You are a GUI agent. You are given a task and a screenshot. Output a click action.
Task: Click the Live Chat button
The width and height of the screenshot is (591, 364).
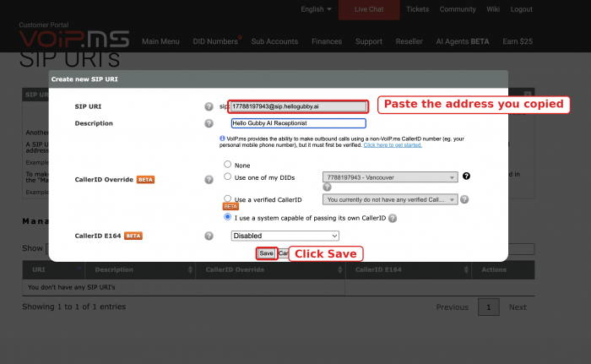(369, 9)
